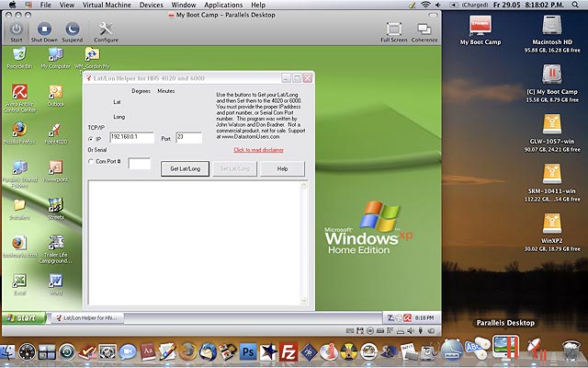Click the Avira tray icon
The width and height of the screenshot is (588, 368).
408,318
